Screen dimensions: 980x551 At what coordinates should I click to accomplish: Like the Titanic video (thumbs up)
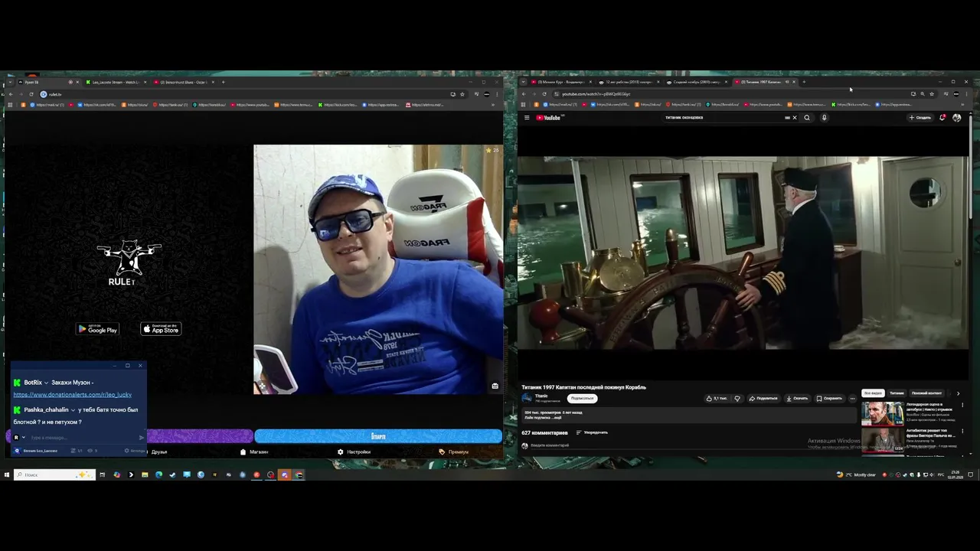717,398
